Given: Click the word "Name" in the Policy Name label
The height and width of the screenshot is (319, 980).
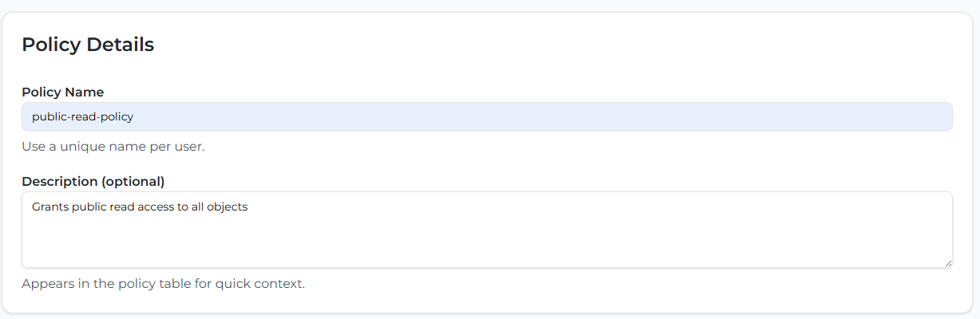Looking at the screenshot, I should (x=85, y=92).
